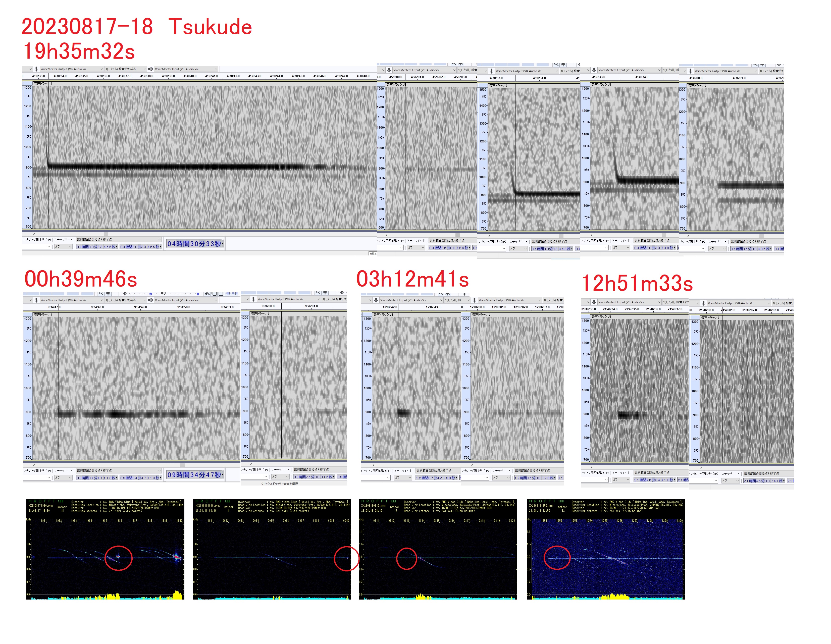Click microphone icon above the 9:34:47.0 ruler

tap(36, 300)
